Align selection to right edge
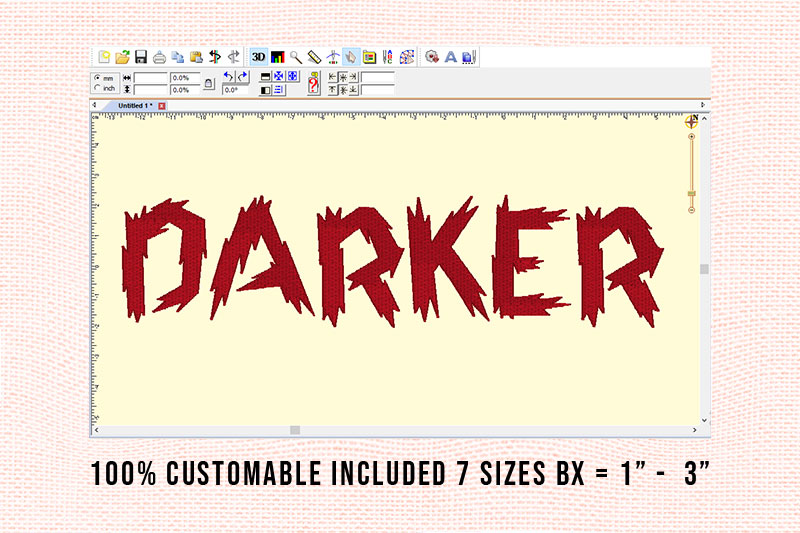 pyautogui.click(x=353, y=77)
